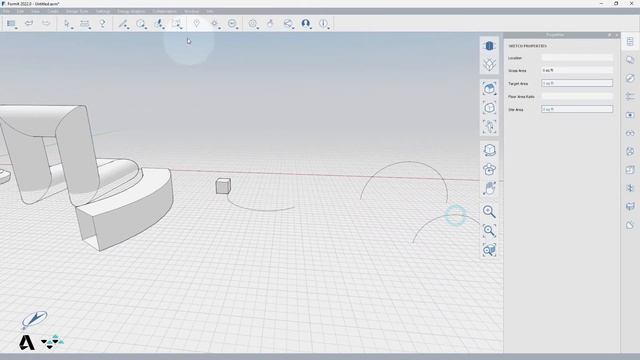The image size is (640, 360).
Task: Open the View menu
Action: click(36, 11)
